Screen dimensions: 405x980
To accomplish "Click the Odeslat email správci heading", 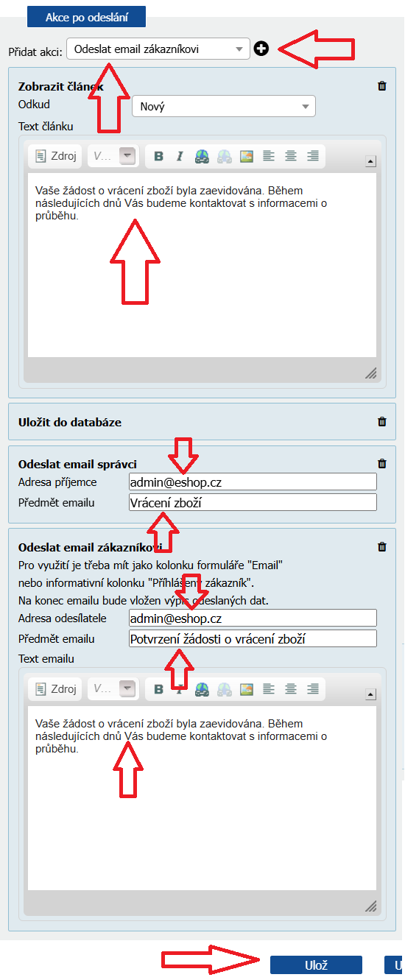I will click(77, 464).
